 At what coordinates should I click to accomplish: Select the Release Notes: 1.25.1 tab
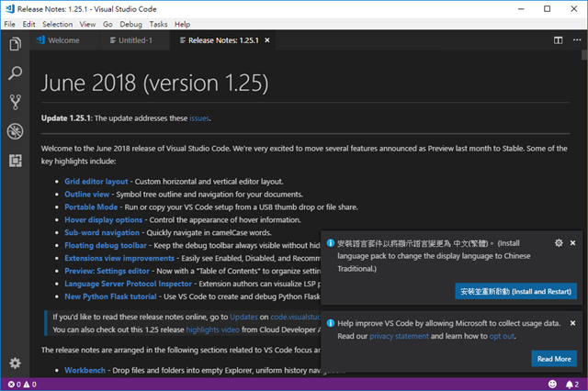click(222, 40)
